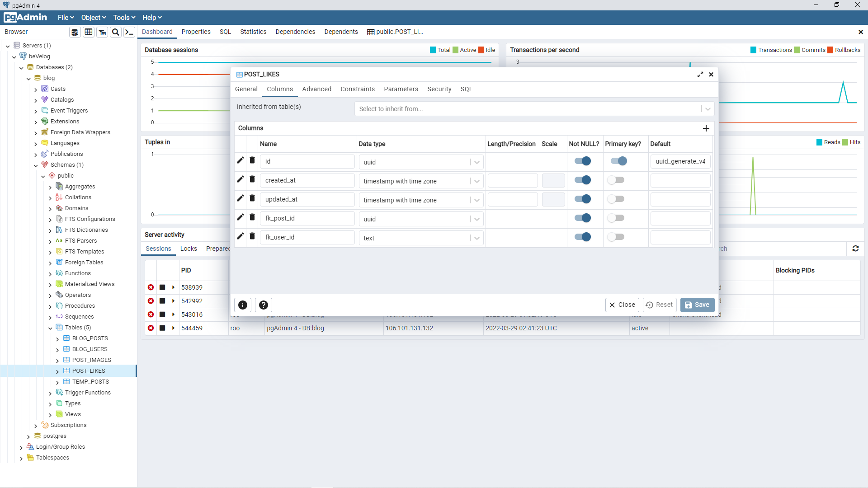Toggle Not NULL for fk_user_id column
Screen dimensions: 868x488
[583, 237]
